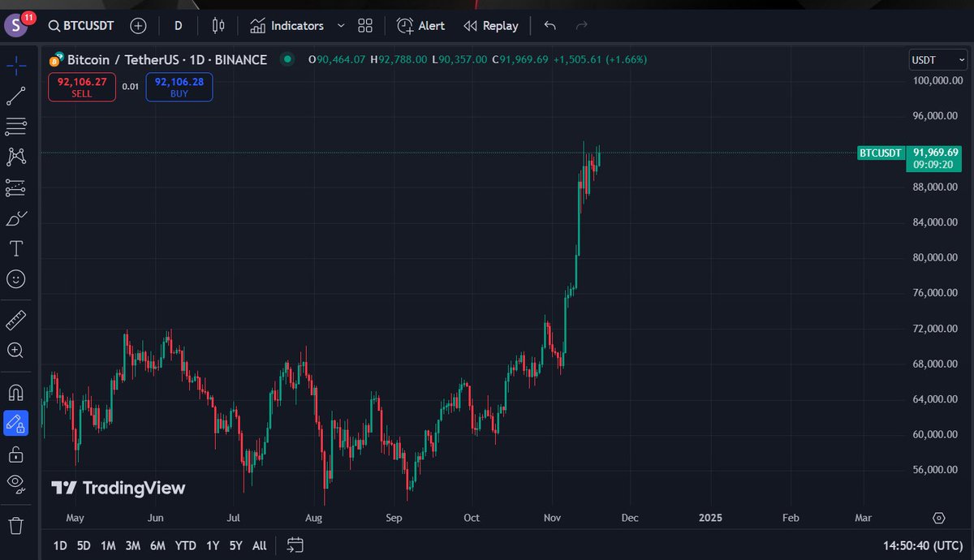
Task: Add a compare symbol with plus icon
Action: point(139,26)
